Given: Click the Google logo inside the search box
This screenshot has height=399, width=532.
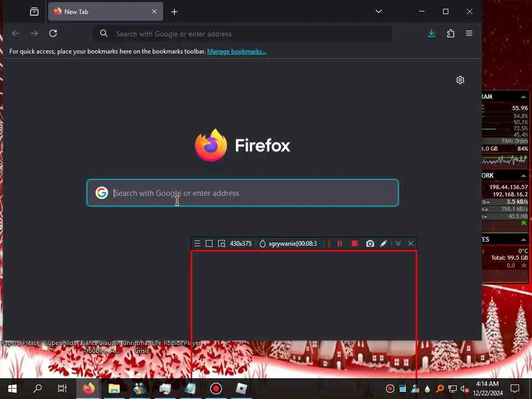Looking at the screenshot, I should (101, 193).
